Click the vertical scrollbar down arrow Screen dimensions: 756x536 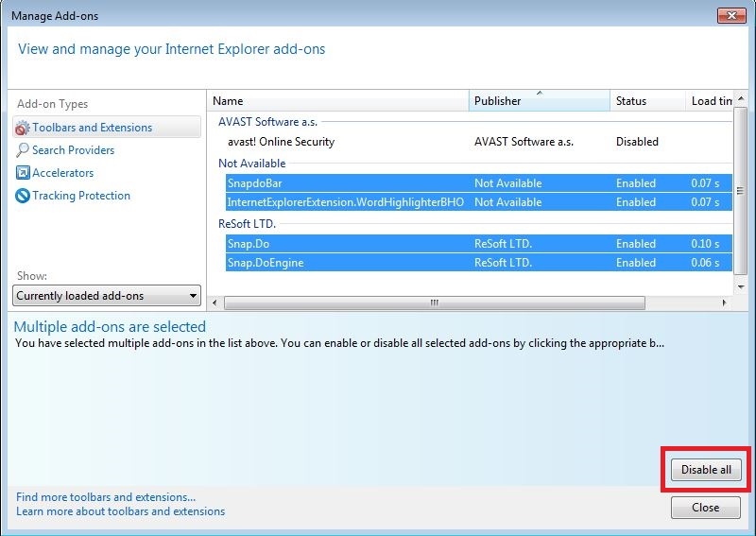(x=740, y=288)
